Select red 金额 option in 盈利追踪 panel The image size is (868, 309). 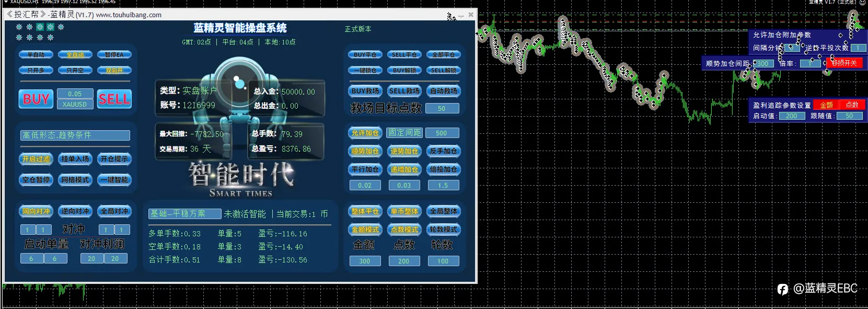coord(827,105)
